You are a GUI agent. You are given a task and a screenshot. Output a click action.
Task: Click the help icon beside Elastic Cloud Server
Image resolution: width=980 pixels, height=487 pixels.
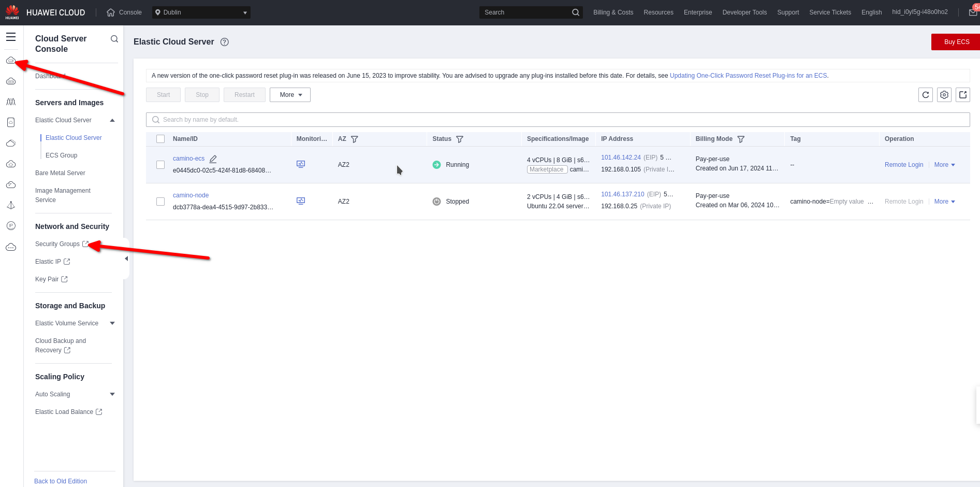click(225, 42)
